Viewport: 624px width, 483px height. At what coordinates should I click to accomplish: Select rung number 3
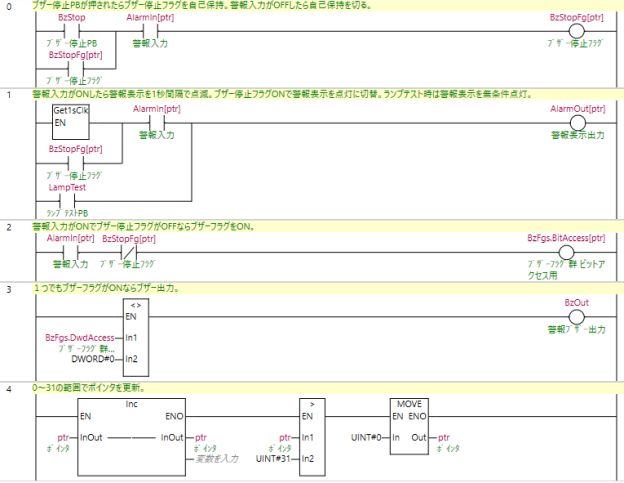9,289
